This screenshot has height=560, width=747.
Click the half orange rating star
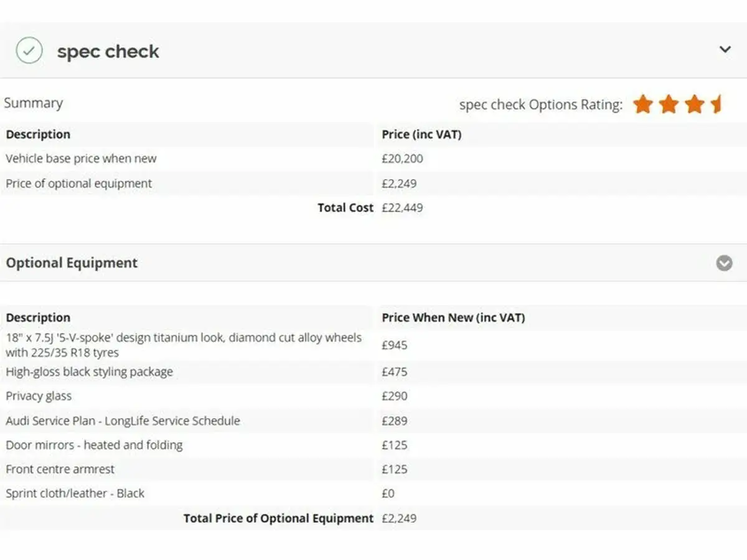click(x=716, y=104)
